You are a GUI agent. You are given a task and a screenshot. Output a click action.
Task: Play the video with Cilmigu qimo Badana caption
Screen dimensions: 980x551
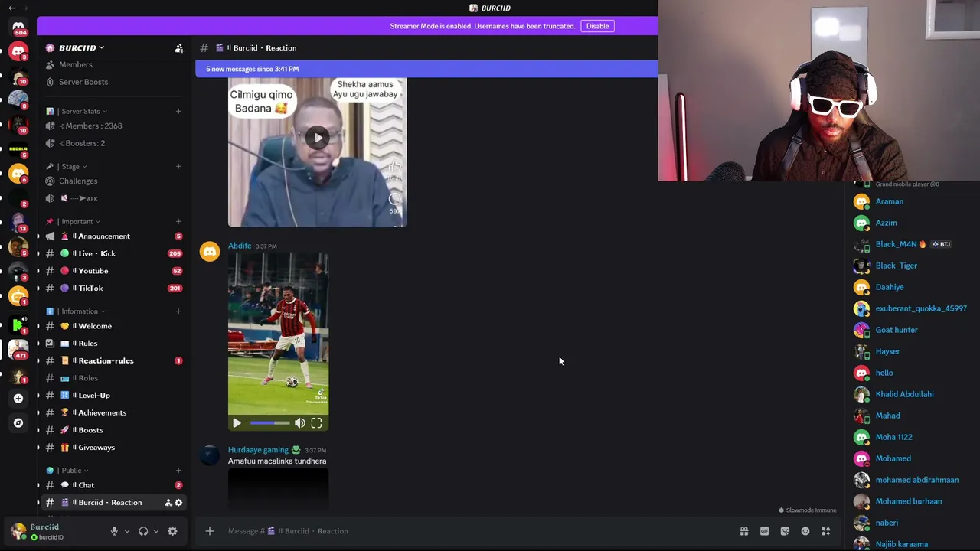pos(317,138)
